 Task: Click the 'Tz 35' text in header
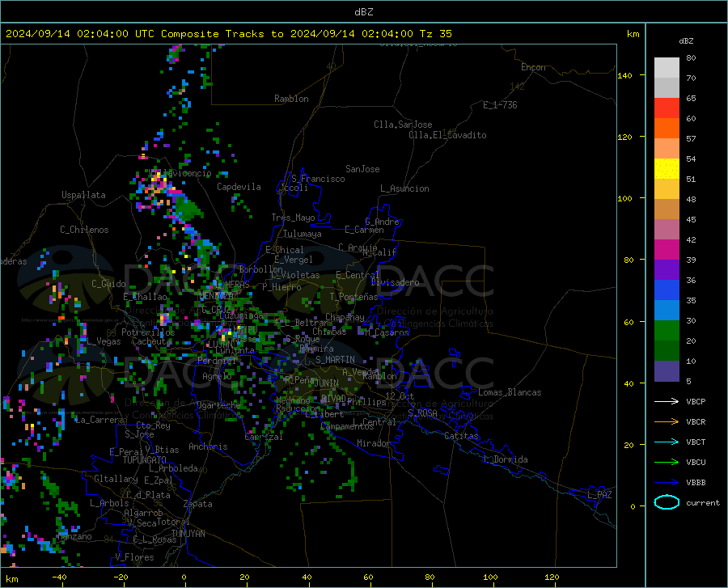point(435,34)
